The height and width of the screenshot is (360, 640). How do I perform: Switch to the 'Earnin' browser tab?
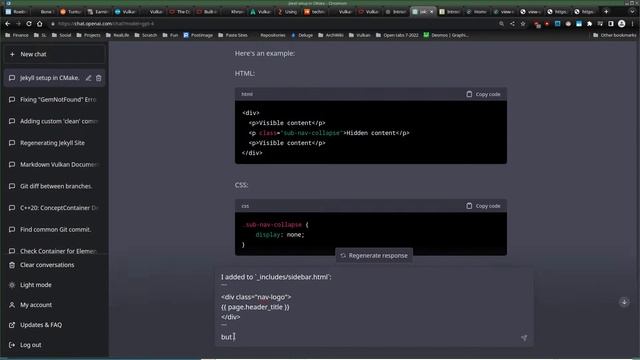coord(98,12)
